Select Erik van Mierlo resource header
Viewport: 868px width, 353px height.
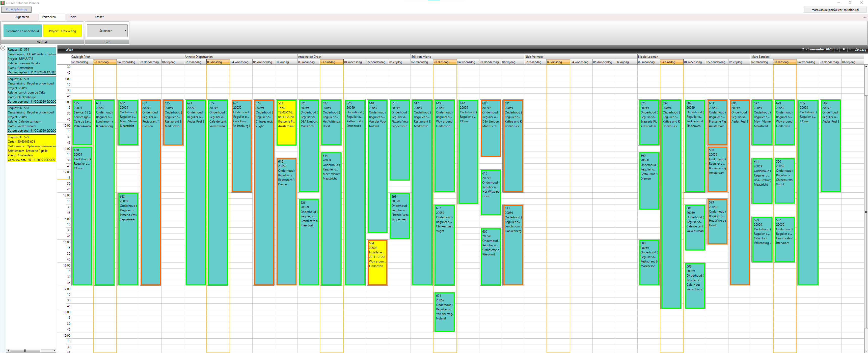pyautogui.click(x=467, y=56)
